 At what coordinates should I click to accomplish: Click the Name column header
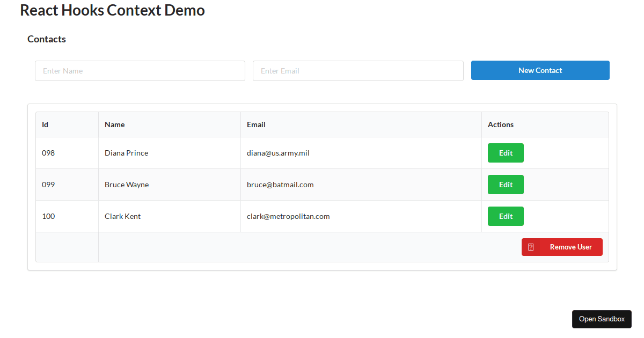click(x=114, y=124)
